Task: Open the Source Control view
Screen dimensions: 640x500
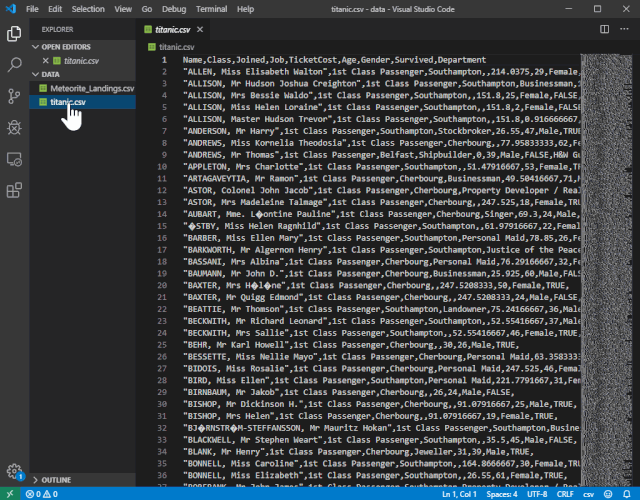Action: [x=14, y=96]
